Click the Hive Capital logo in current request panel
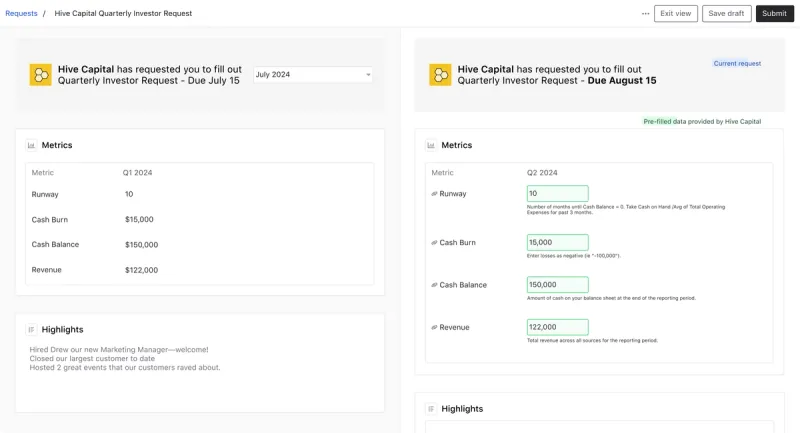This screenshot has height=433, width=800. click(x=440, y=74)
